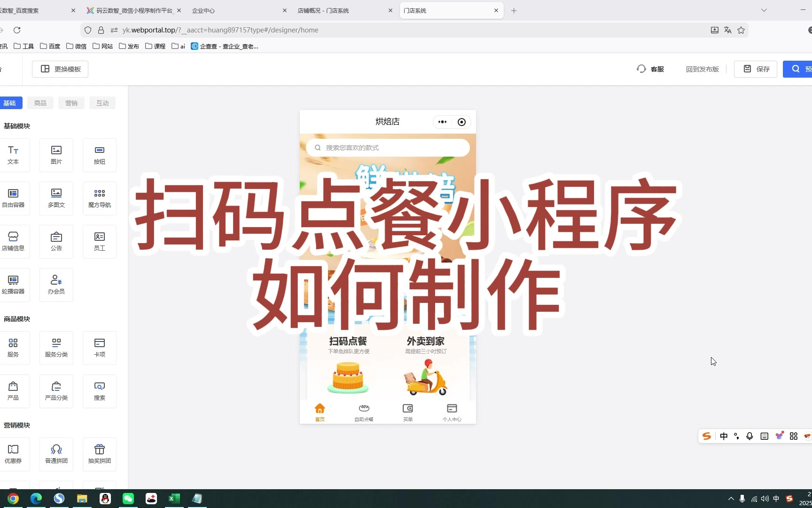Image resolution: width=812 pixels, height=508 pixels.
Task: Add the 按钮 button module
Action: click(x=100, y=155)
